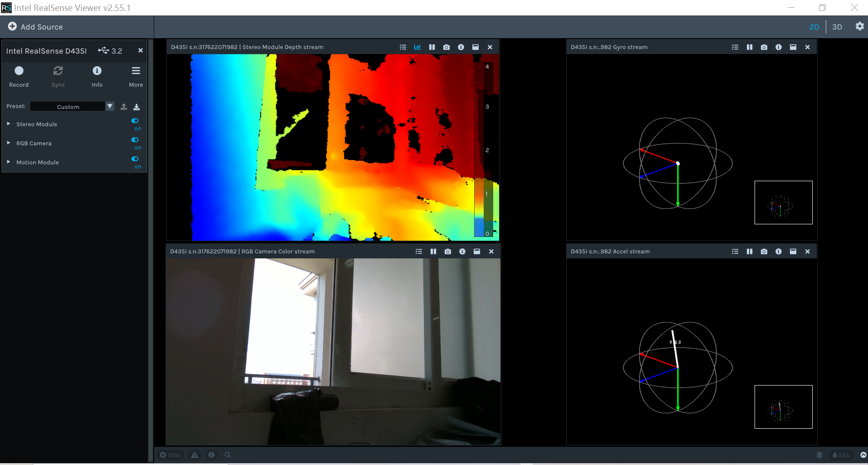The image size is (868, 465).
Task: Open Depth stream list options icon
Action: [x=403, y=47]
